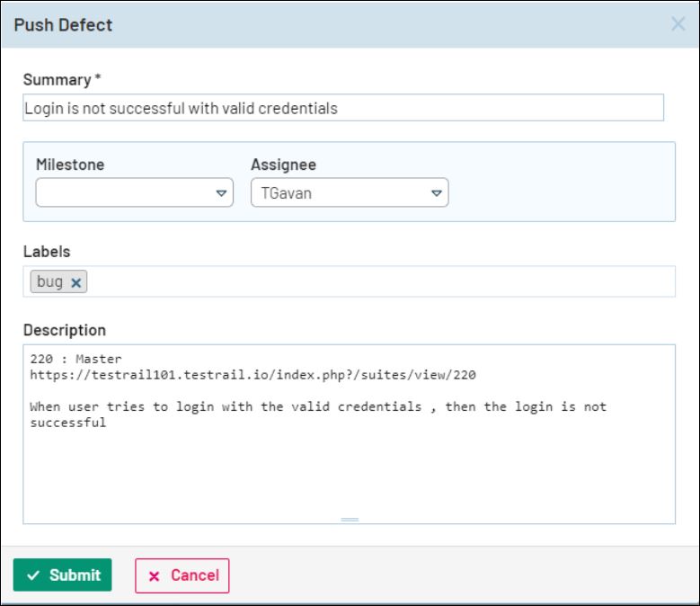Viewport: 700px width, 606px height.
Task: Click the red x icon on Cancel
Action: pos(154,575)
